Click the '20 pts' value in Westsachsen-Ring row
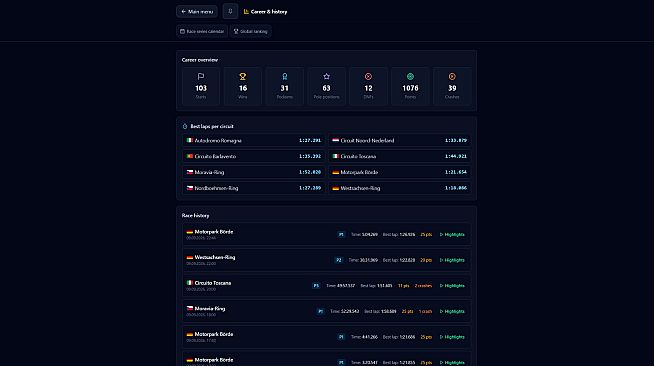654x366 pixels. [x=426, y=260]
